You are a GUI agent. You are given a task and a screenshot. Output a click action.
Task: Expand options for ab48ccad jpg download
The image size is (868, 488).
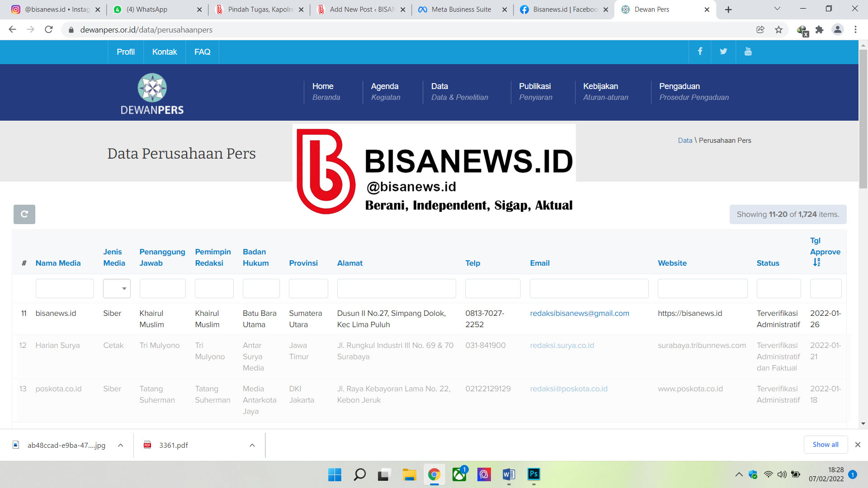pos(121,446)
